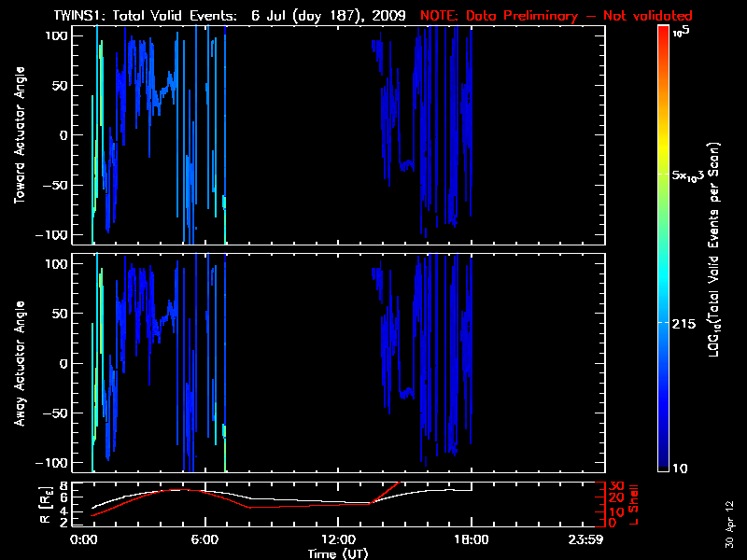Click the red 'Data Preliminary' note
The height and width of the screenshot is (560, 747).
[x=557, y=16]
